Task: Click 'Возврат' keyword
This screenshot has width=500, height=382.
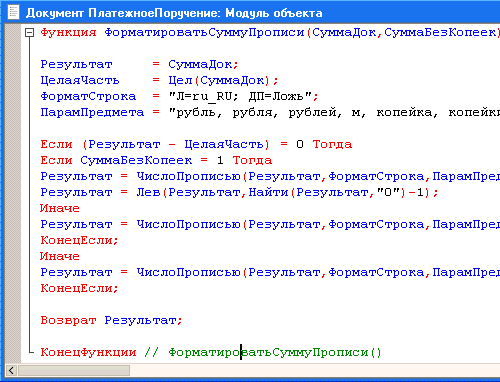Action: click(68, 320)
